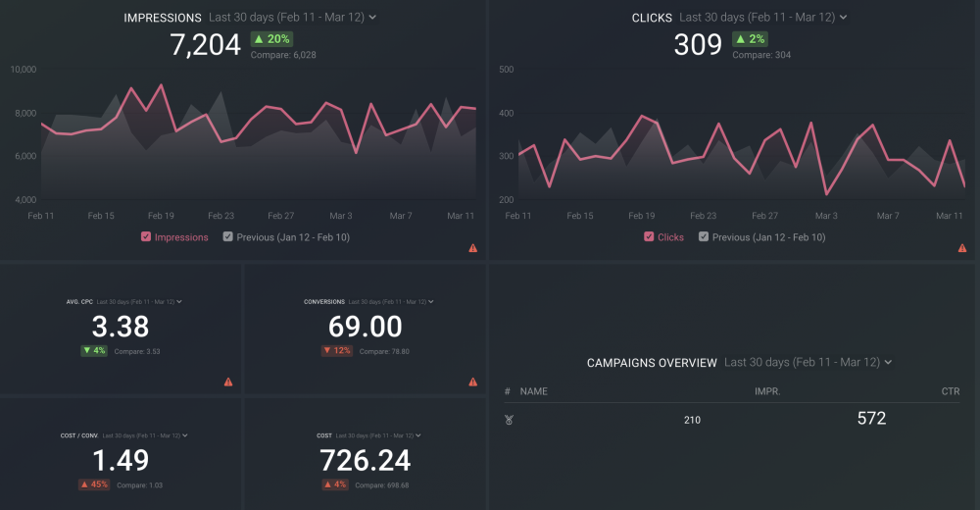
Task: Click the warning icon on Conversions card
Action: (473, 382)
